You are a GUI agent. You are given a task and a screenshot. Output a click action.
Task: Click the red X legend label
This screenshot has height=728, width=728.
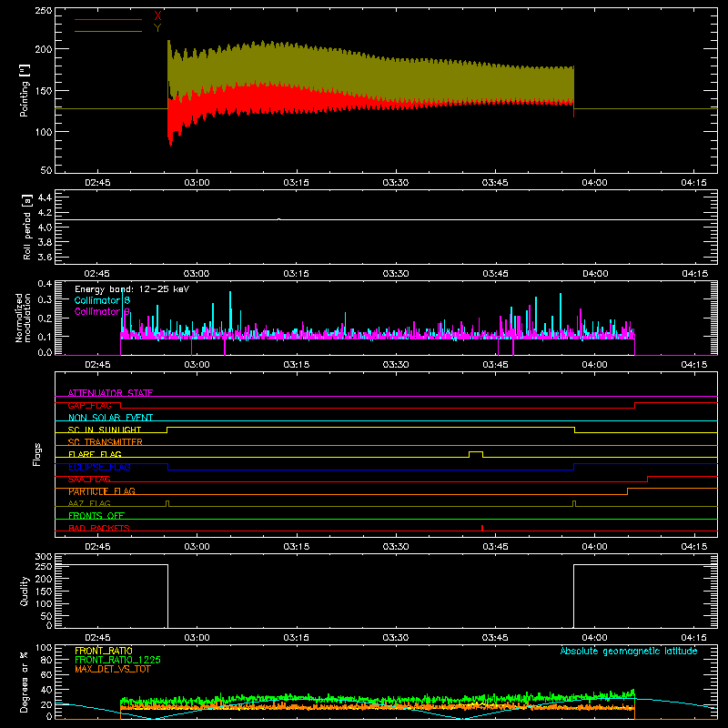point(157,16)
